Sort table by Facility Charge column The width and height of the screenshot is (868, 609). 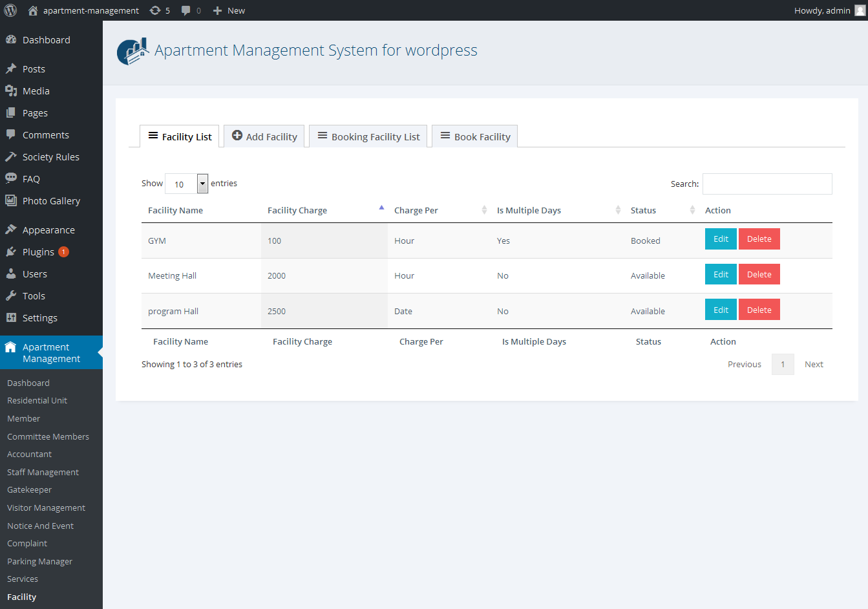[x=324, y=210]
